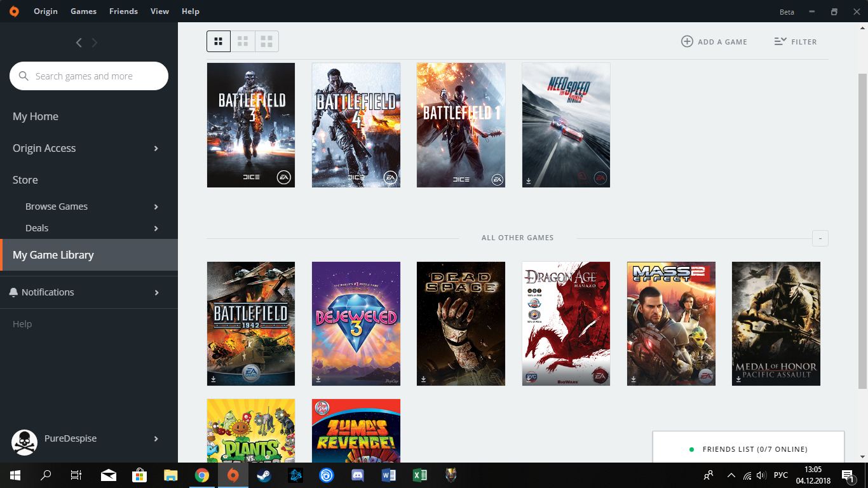Click download icon on Dead Space
This screenshot has height=488, width=868.
point(423,379)
